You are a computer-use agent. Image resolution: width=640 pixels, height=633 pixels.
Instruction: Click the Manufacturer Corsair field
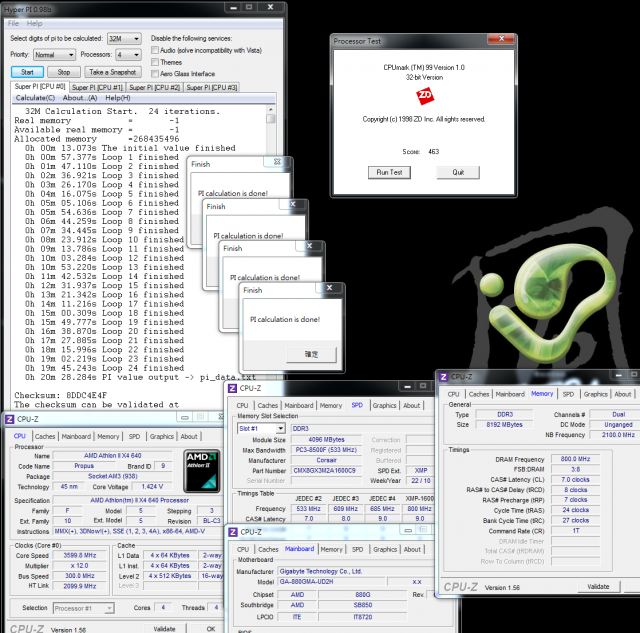point(327,460)
